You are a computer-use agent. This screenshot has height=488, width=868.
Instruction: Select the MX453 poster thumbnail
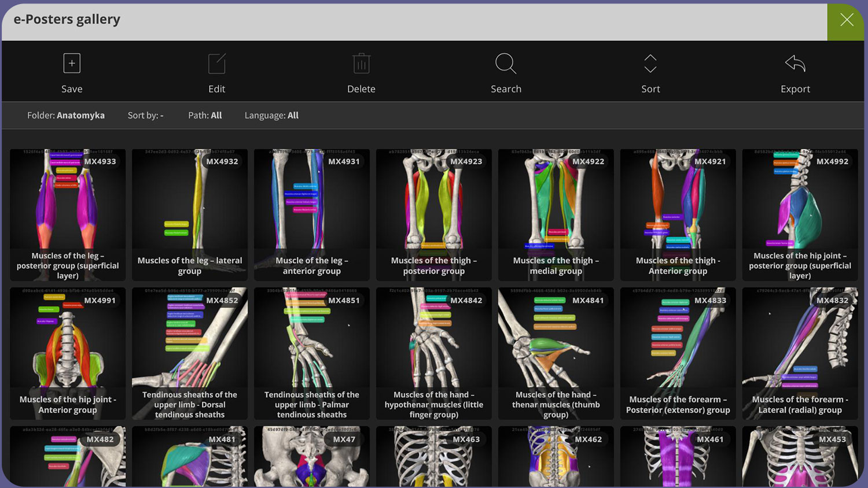point(800,456)
